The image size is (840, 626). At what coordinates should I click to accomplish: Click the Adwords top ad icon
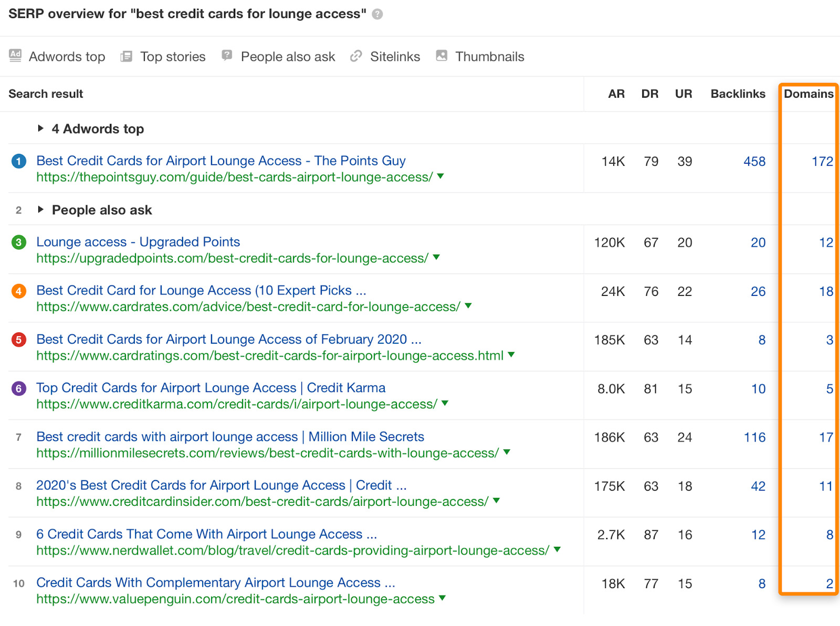[15, 56]
